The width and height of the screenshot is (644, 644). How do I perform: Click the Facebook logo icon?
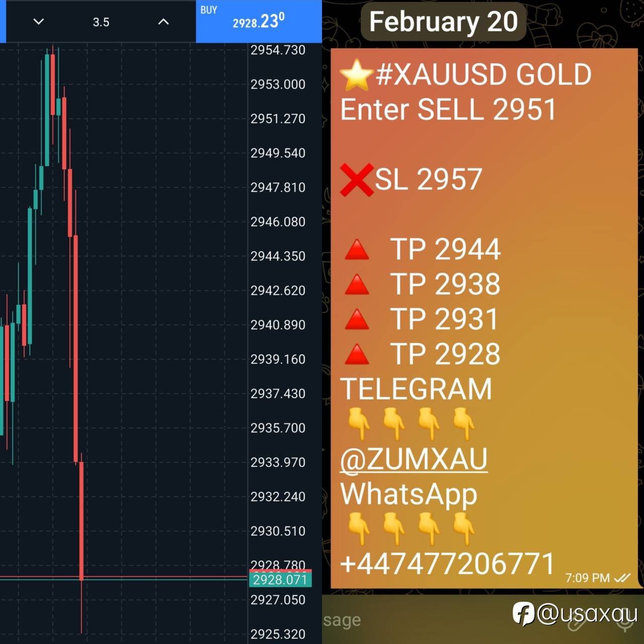[523, 614]
